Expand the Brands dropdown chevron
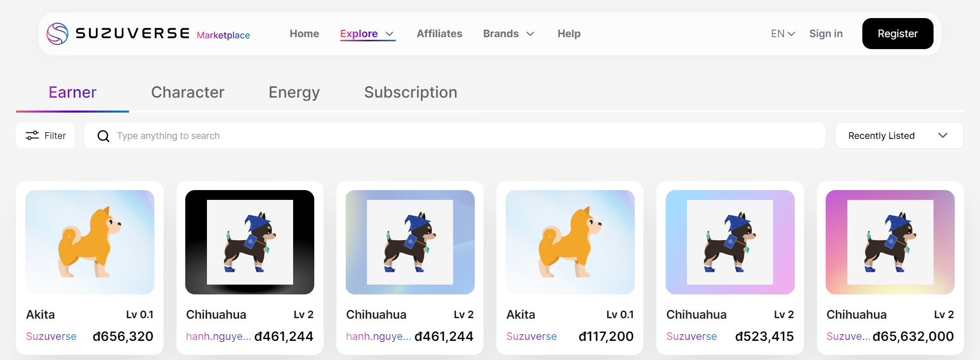This screenshot has width=980, height=360. [530, 34]
